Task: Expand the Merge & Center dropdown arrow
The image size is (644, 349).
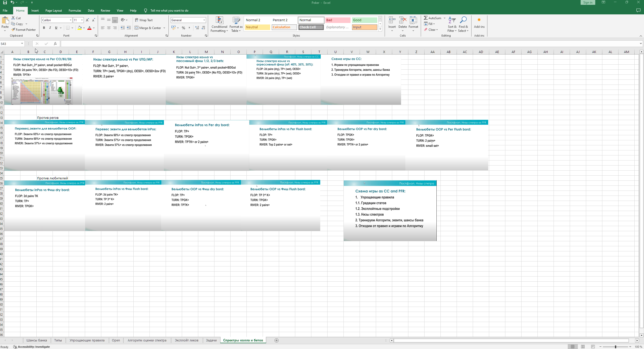Action: 164,28
